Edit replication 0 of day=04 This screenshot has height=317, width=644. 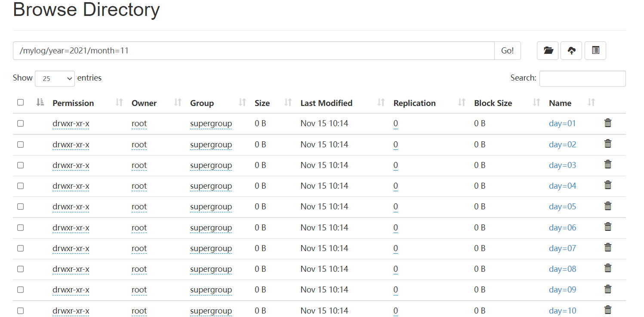[x=395, y=186]
